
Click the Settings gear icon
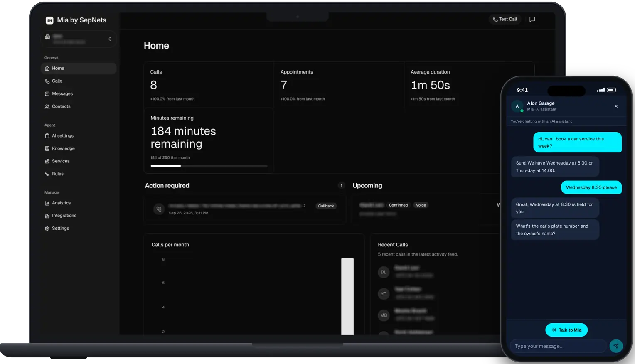47,229
